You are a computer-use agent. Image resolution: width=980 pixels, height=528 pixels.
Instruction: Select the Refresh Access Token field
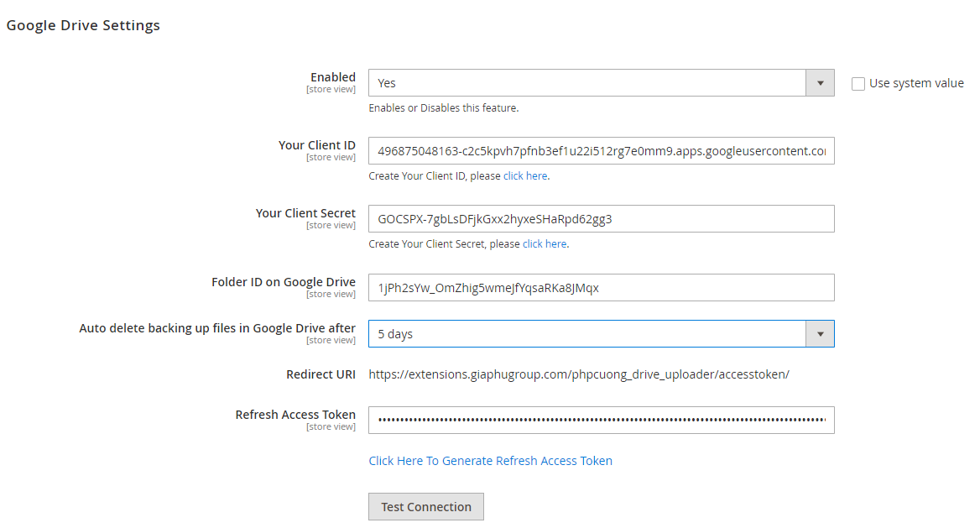pyautogui.click(x=601, y=420)
